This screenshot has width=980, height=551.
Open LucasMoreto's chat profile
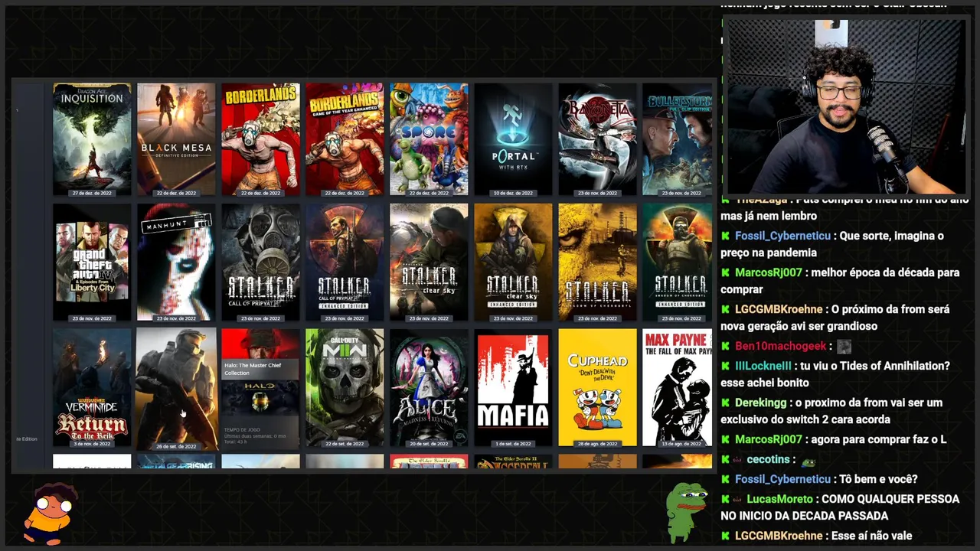[x=779, y=499]
